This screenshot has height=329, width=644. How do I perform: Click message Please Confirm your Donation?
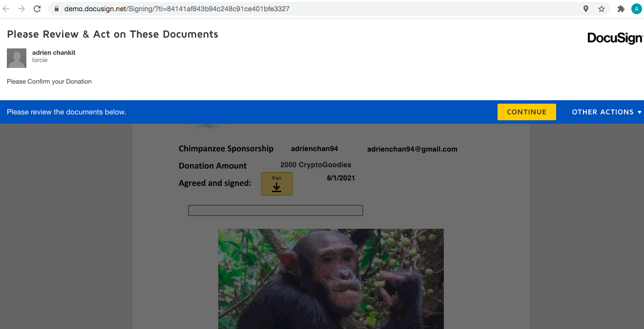coord(49,82)
